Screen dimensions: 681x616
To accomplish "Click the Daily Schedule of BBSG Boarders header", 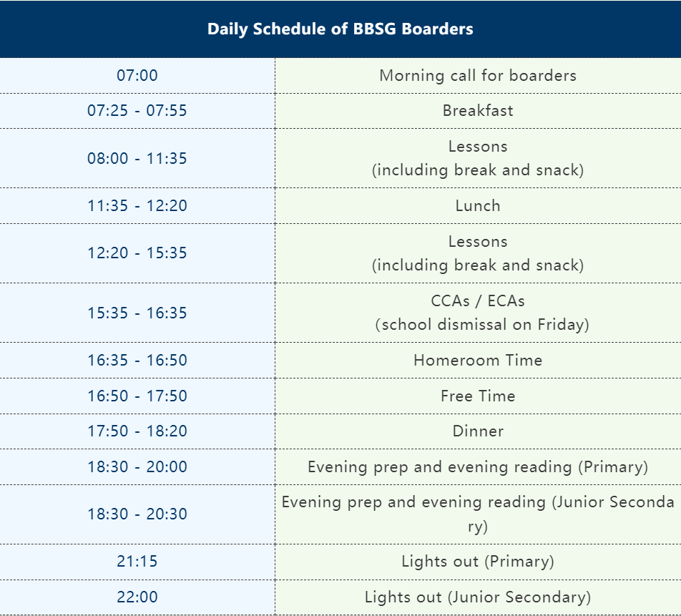I will [340, 29].
